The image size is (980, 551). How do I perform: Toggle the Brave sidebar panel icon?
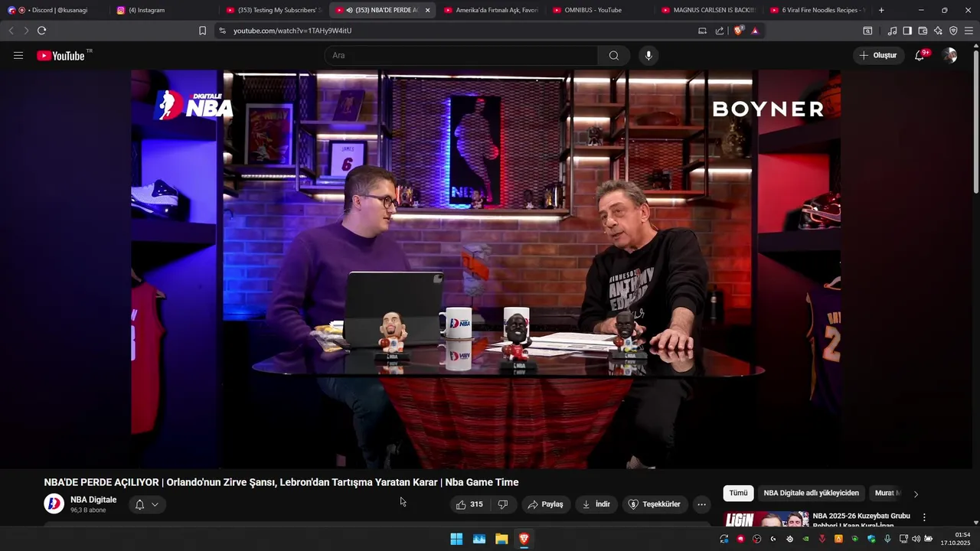click(x=907, y=31)
